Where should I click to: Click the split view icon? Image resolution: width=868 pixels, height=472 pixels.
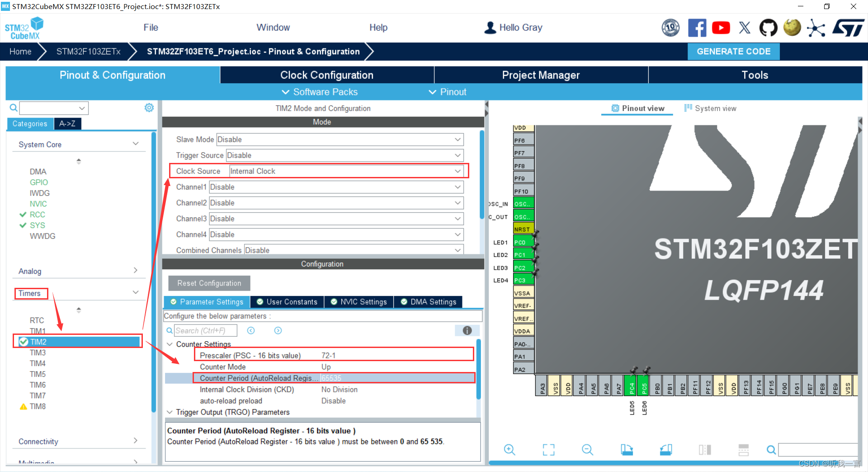pyautogui.click(x=705, y=449)
